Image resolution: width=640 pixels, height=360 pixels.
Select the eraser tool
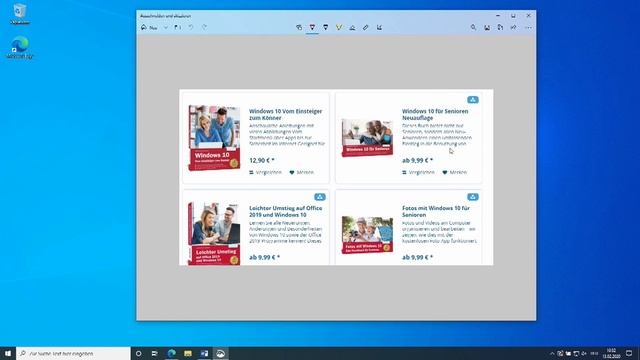click(352, 27)
